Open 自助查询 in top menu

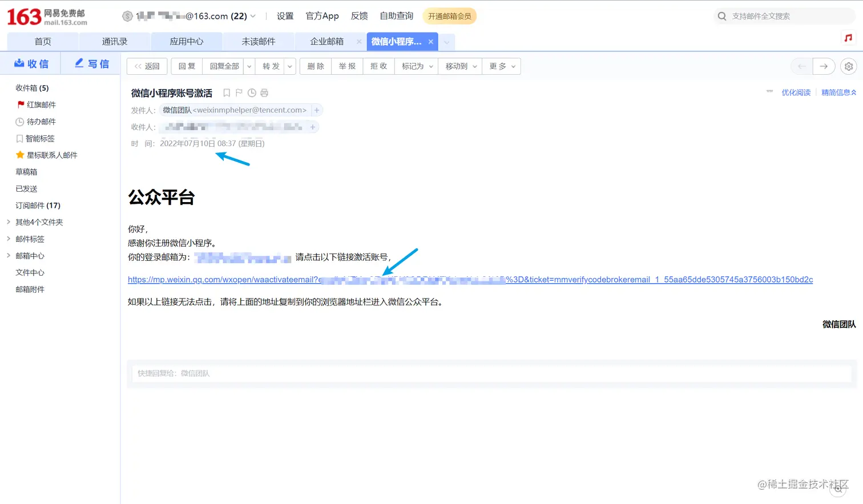(397, 16)
